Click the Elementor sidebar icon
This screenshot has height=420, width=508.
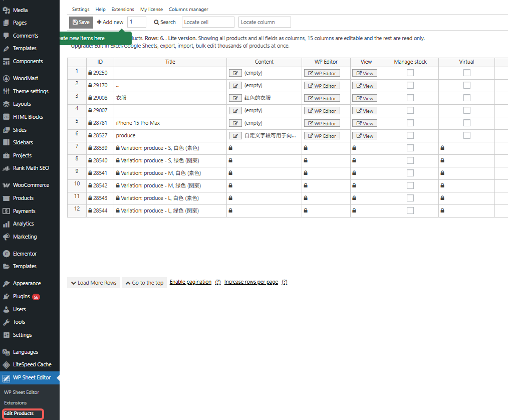click(7, 254)
